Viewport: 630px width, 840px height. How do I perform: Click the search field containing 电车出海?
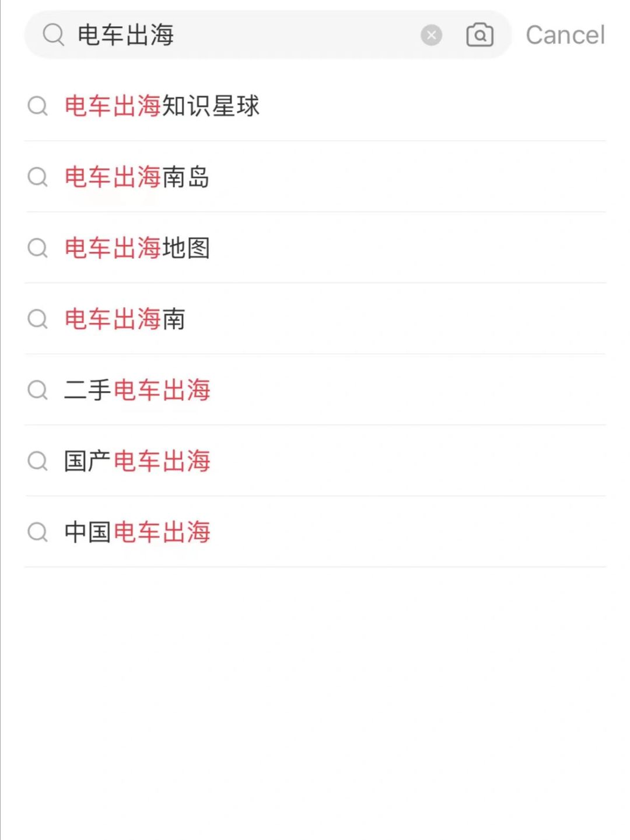coord(268,35)
